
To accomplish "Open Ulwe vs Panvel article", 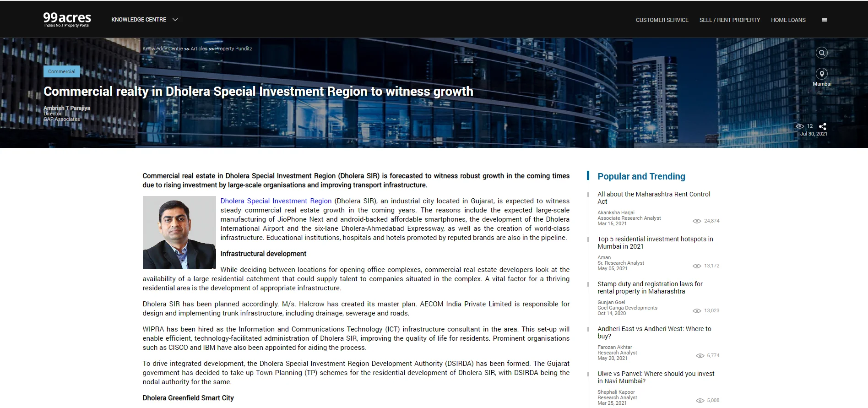I will pos(656,377).
